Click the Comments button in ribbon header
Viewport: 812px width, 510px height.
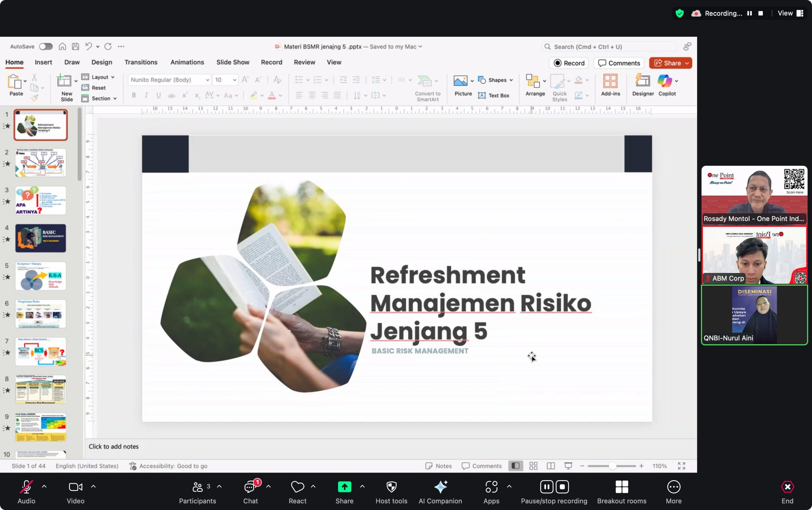(x=619, y=63)
